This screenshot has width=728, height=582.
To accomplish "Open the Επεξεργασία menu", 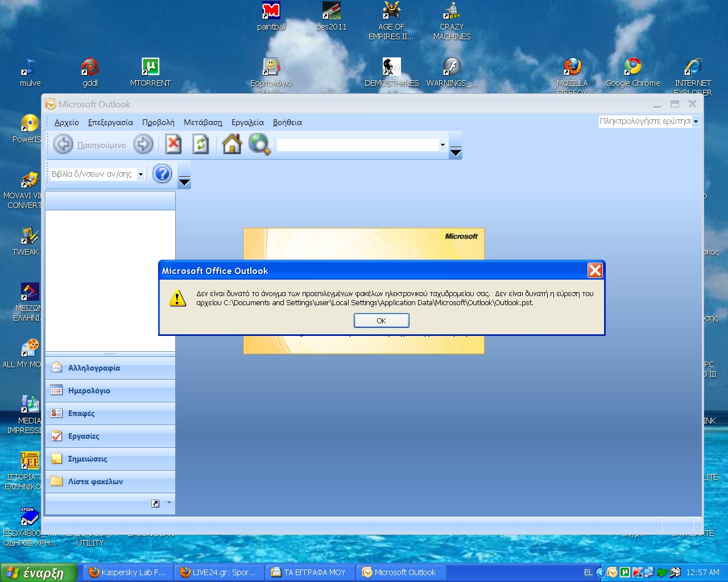I will [x=110, y=122].
